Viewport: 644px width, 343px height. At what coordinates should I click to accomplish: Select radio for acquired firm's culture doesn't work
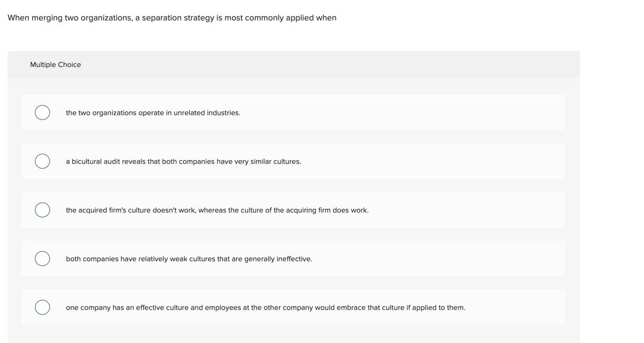42,210
